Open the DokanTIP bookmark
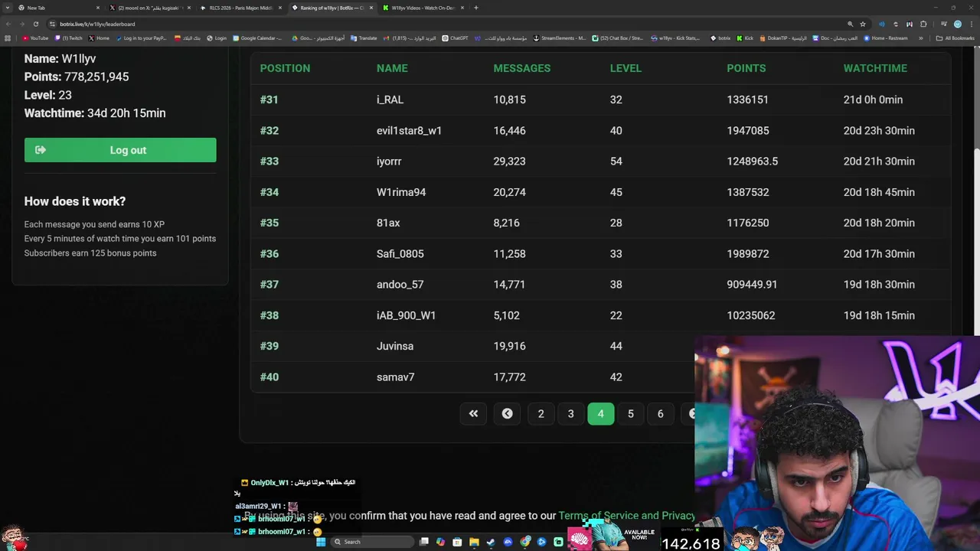Viewport: 980px width, 551px height. 783,38
